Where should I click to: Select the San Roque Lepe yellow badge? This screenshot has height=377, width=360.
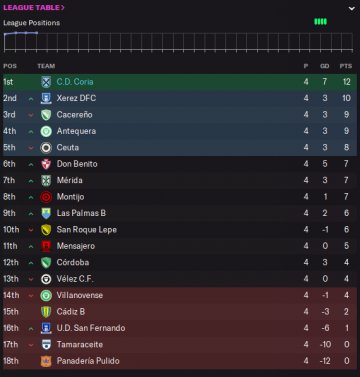pyautogui.click(x=46, y=230)
